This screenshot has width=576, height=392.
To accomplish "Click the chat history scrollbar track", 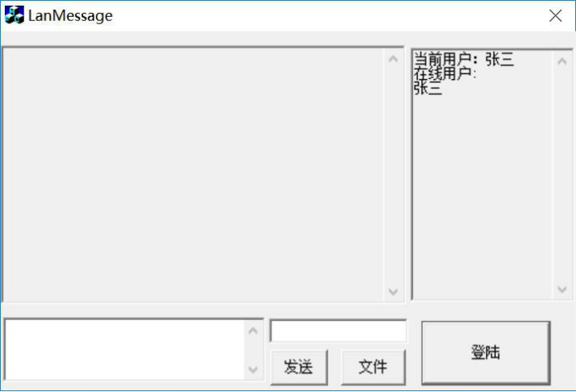I will click(393, 176).
